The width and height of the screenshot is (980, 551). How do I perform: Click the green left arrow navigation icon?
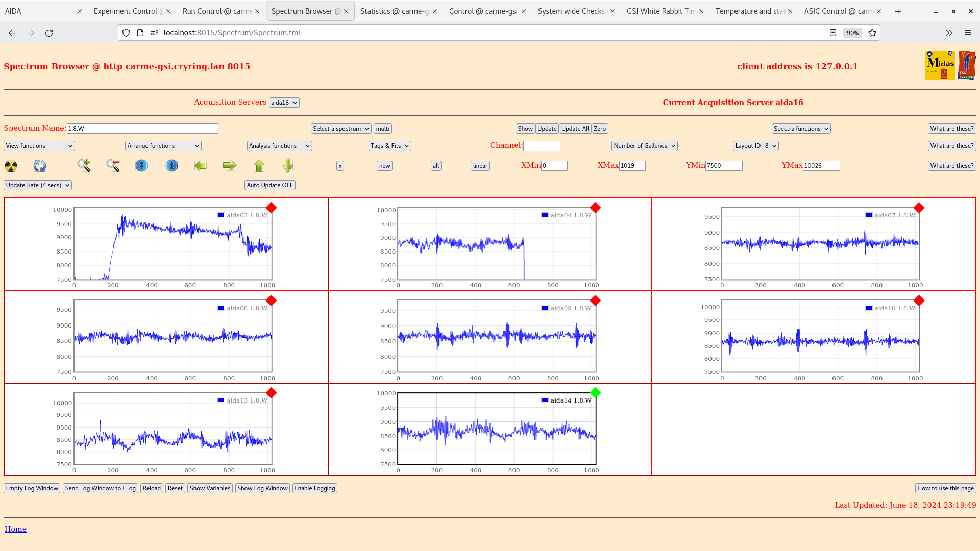click(201, 165)
